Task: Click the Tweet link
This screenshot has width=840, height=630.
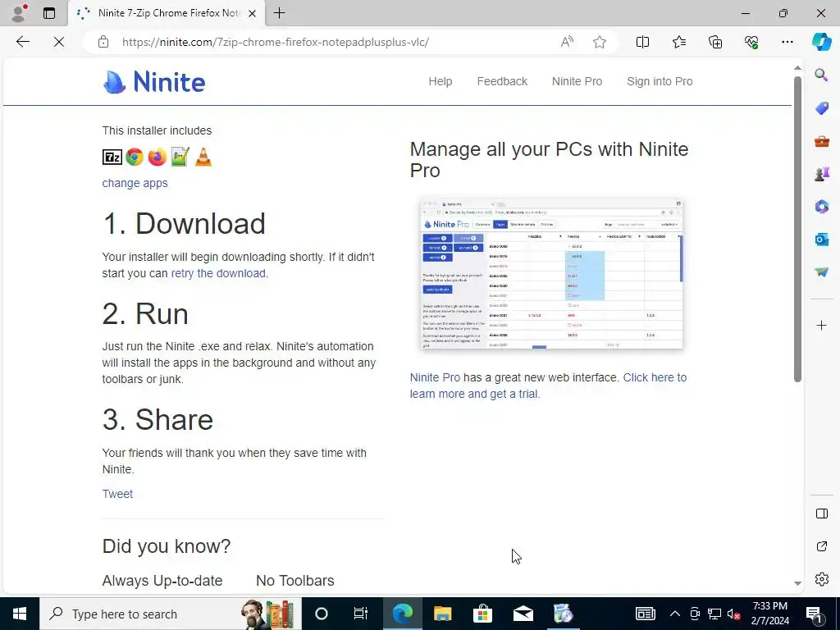Action: pyautogui.click(x=117, y=494)
